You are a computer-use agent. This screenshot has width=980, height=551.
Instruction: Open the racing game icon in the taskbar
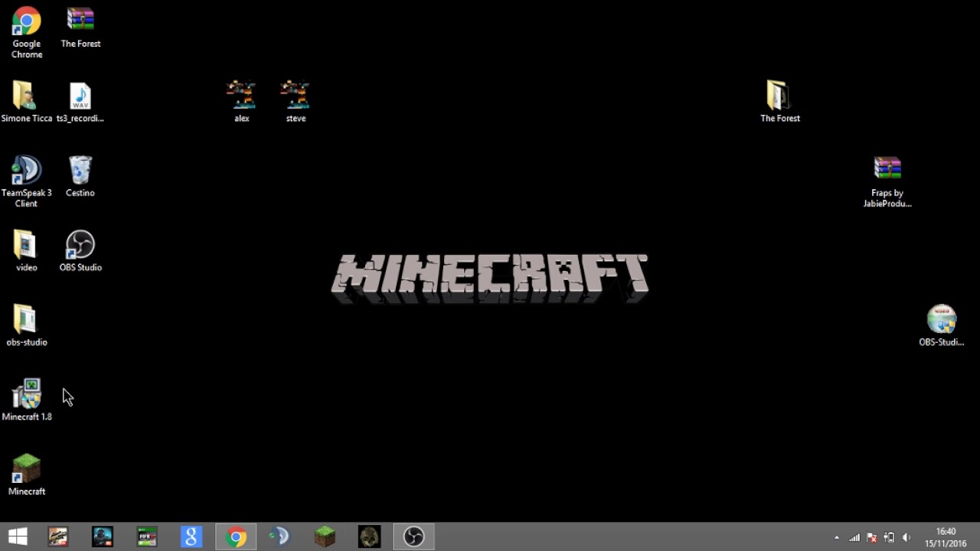point(58,537)
